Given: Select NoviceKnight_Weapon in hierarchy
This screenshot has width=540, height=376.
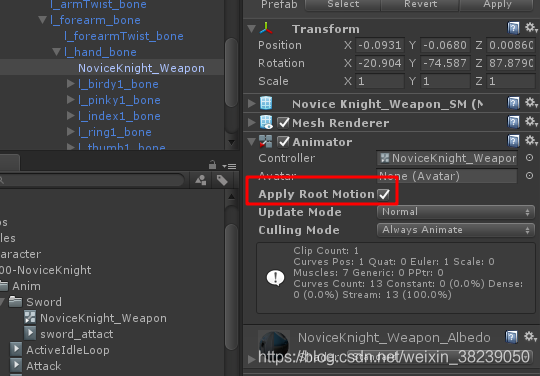Looking at the screenshot, I should coord(141,68).
